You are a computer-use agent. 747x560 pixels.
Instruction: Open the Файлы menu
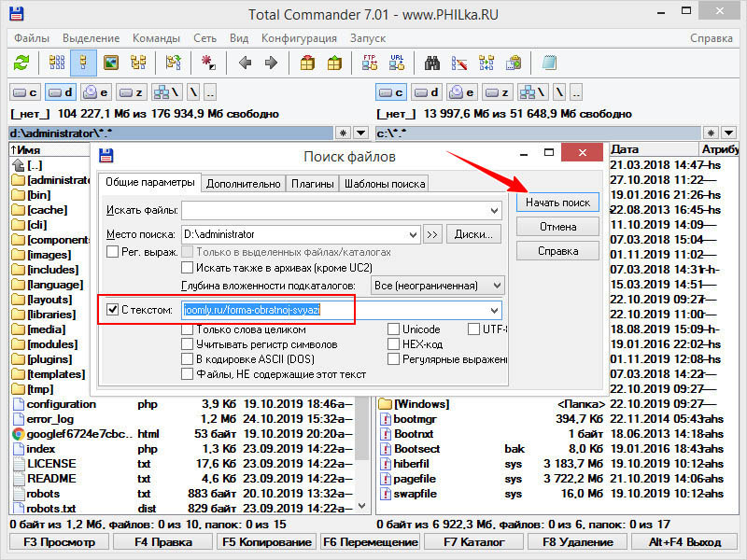(x=32, y=38)
